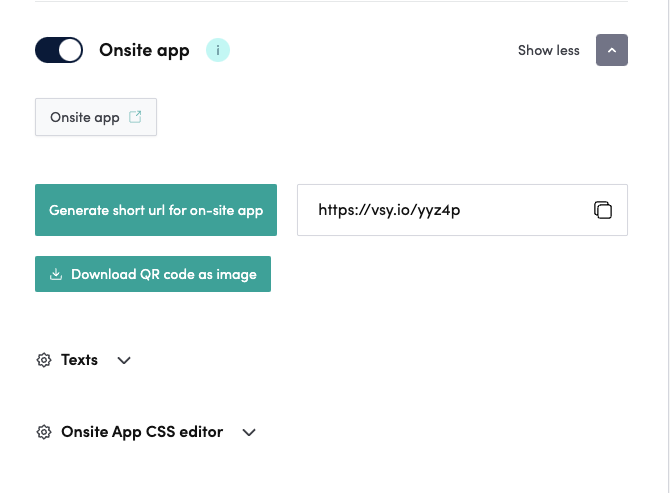Click the bold Onsite app heading
The height and width of the screenshot is (493, 670).
point(144,50)
